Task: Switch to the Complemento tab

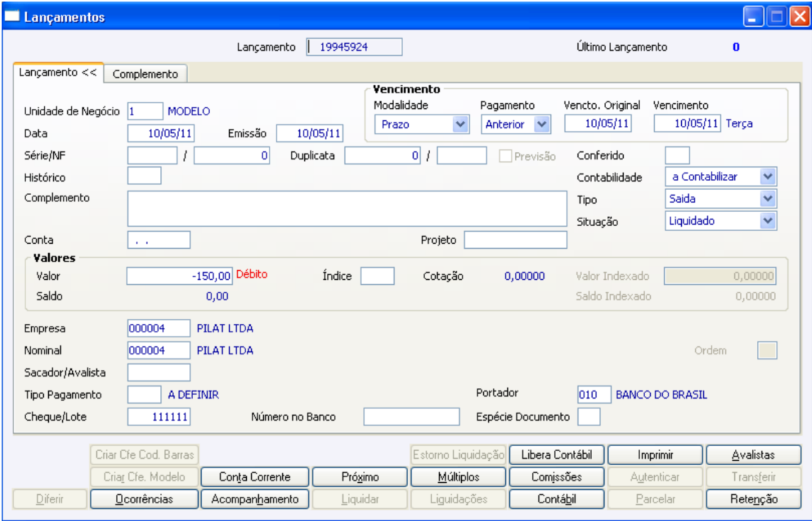Action: (146, 74)
